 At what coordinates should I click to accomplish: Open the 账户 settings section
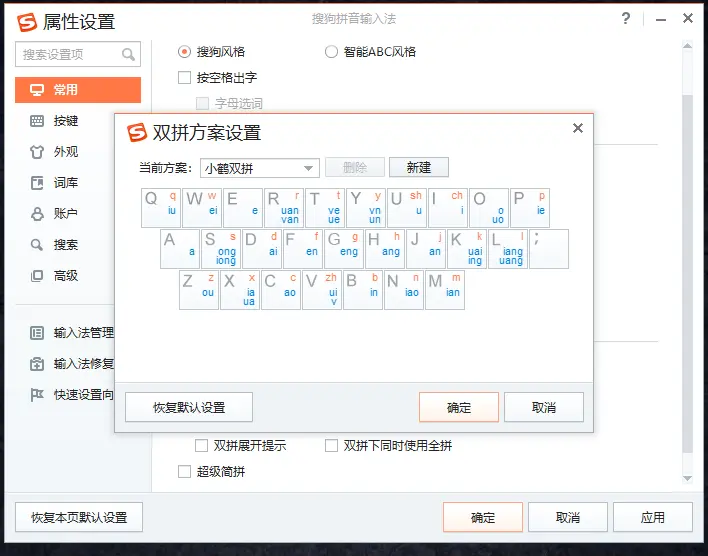coord(65,214)
